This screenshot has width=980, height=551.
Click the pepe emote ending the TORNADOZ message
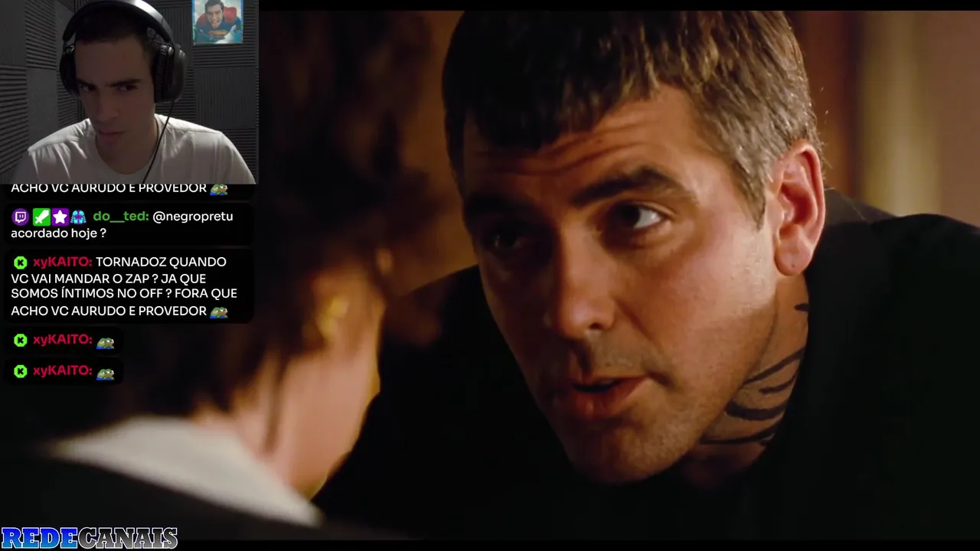(219, 312)
